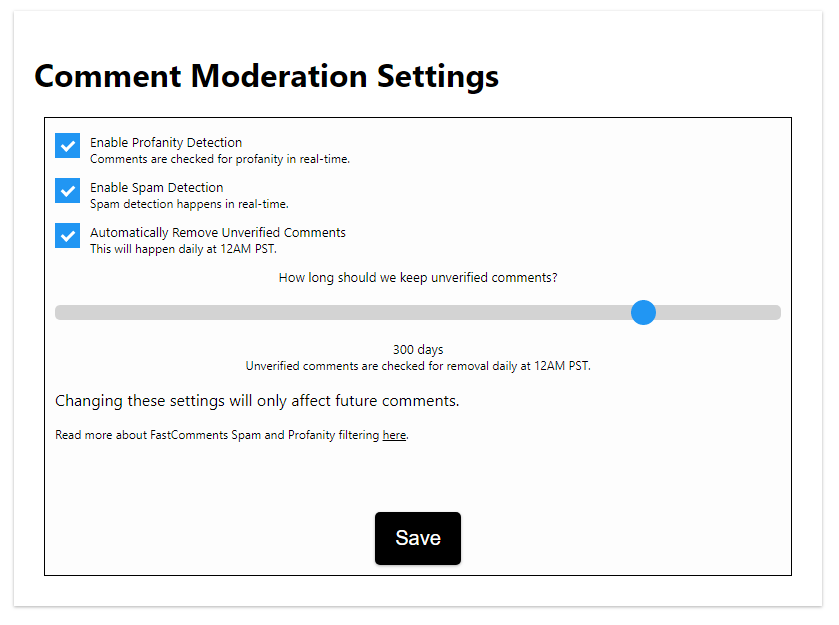Click the blue slider handle

pyautogui.click(x=644, y=313)
